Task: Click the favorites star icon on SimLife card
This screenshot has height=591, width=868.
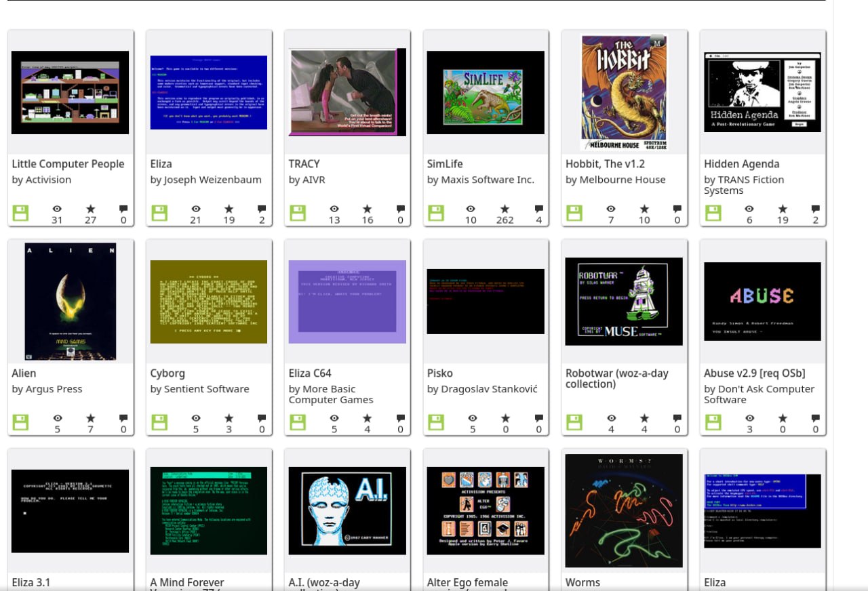Action: coord(505,209)
